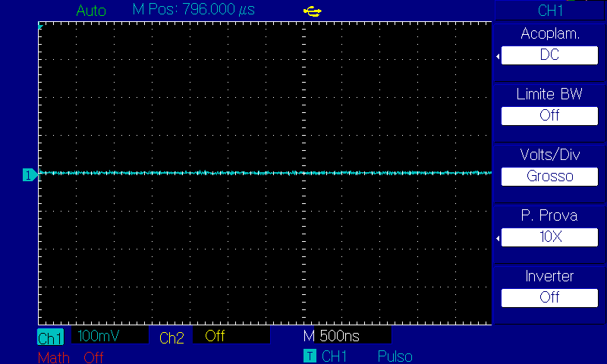Click the Acoplam. label

[x=549, y=33]
